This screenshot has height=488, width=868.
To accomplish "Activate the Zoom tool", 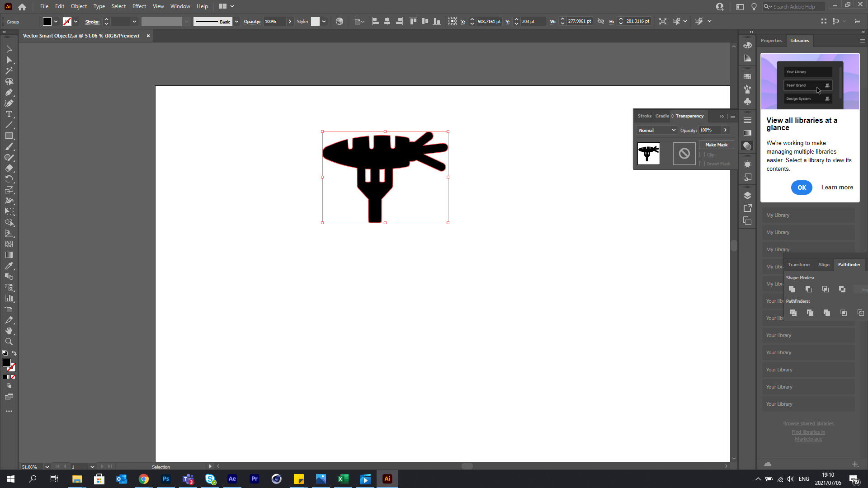I will [9, 342].
